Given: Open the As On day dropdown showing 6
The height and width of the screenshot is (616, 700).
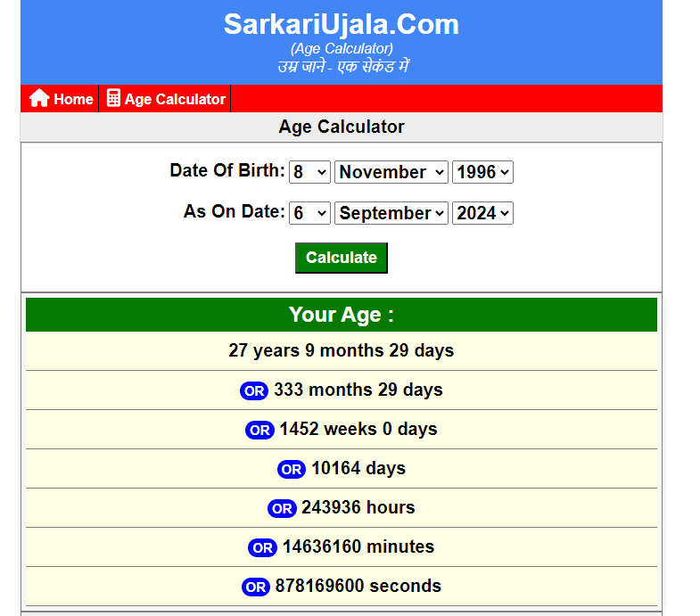Looking at the screenshot, I should tap(309, 213).
